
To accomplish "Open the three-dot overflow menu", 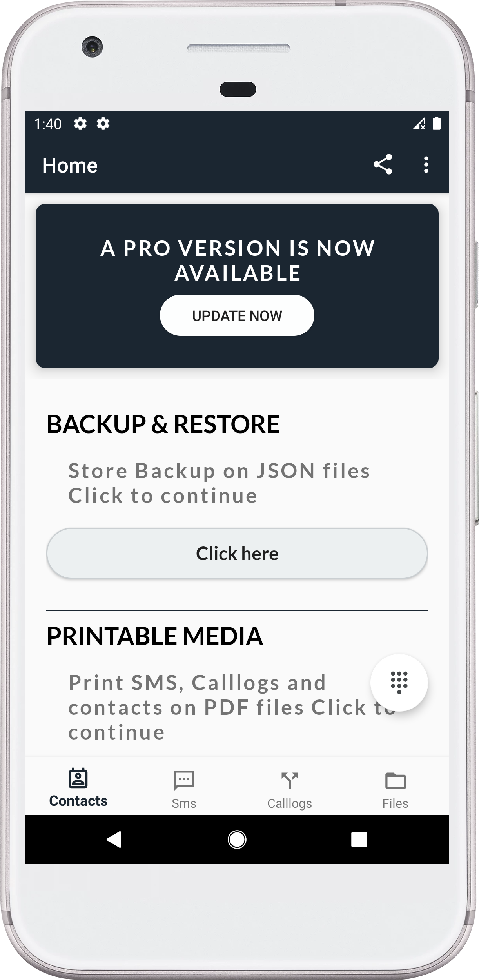I will click(426, 164).
